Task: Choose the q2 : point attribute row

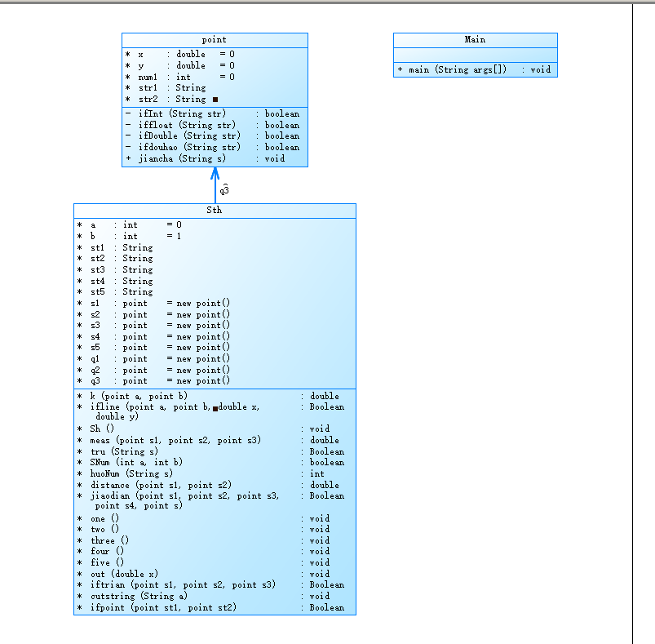Action: [x=153, y=370]
